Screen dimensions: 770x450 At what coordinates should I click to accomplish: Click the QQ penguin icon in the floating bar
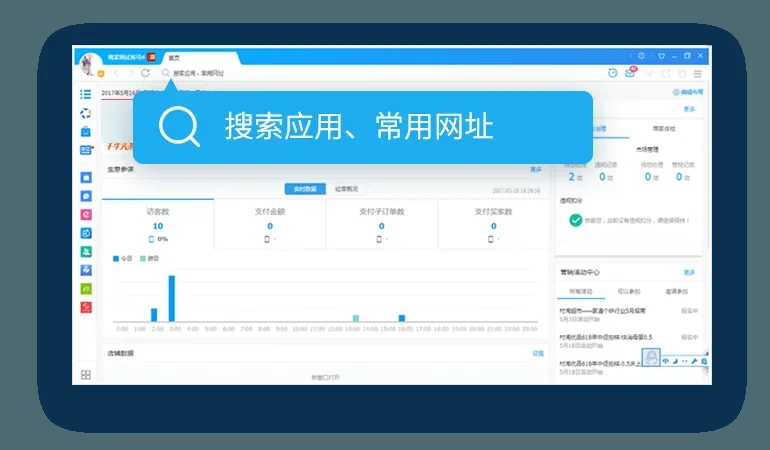(651, 357)
